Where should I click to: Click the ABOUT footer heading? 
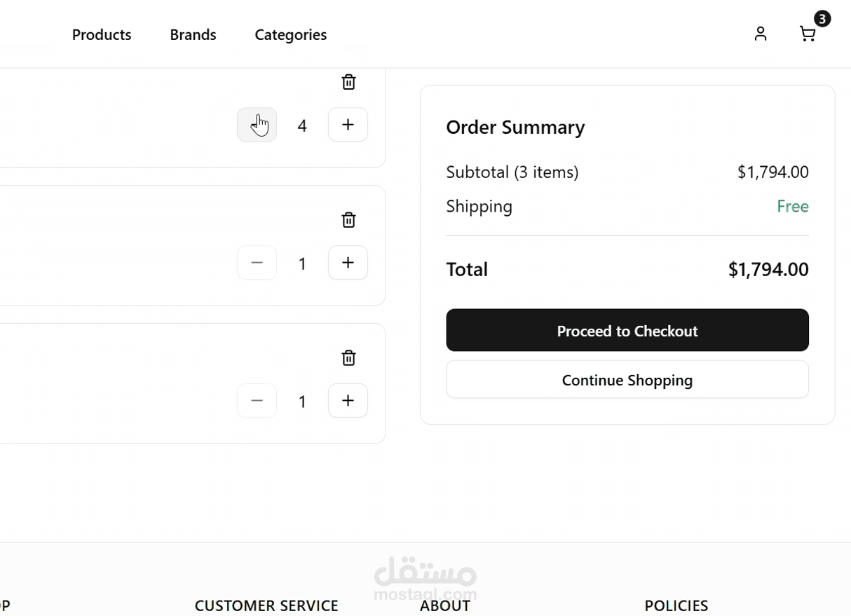pyautogui.click(x=445, y=605)
